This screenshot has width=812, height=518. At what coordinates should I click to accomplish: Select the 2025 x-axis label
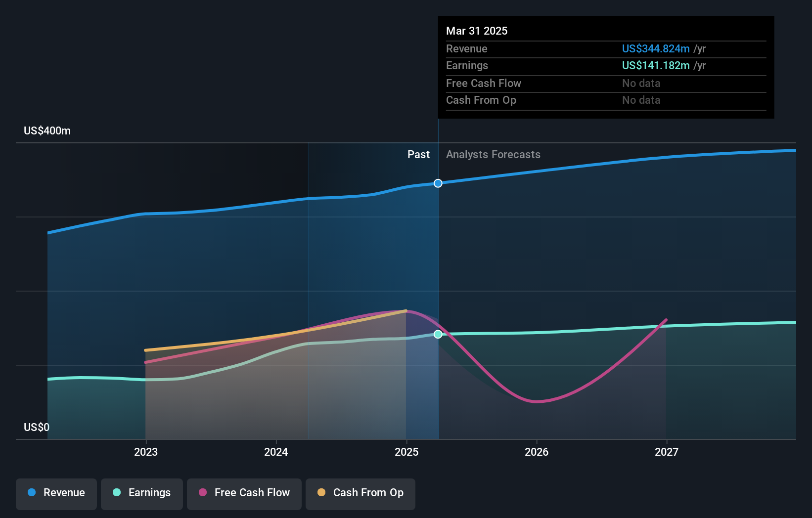(406, 452)
